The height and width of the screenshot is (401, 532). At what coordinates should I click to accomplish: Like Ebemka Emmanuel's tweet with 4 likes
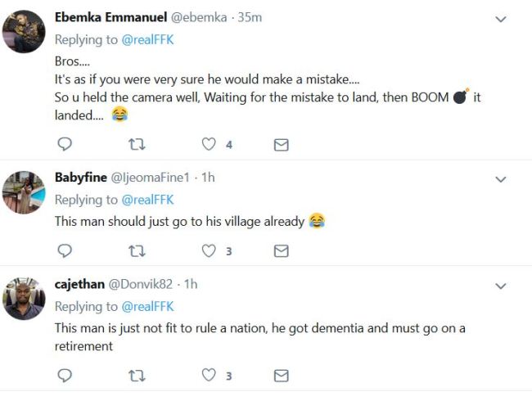point(209,144)
